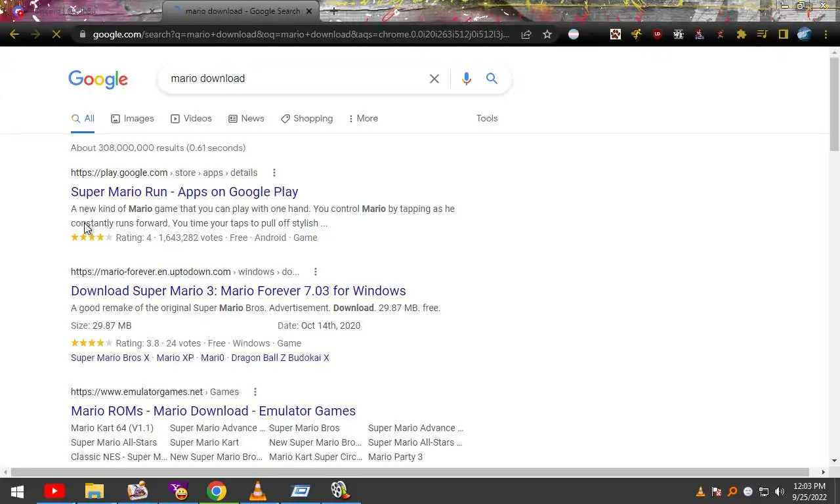Open Mario ROMs - Mario Download - Emulator Games
This screenshot has width=840, height=504.
coord(213,411)
